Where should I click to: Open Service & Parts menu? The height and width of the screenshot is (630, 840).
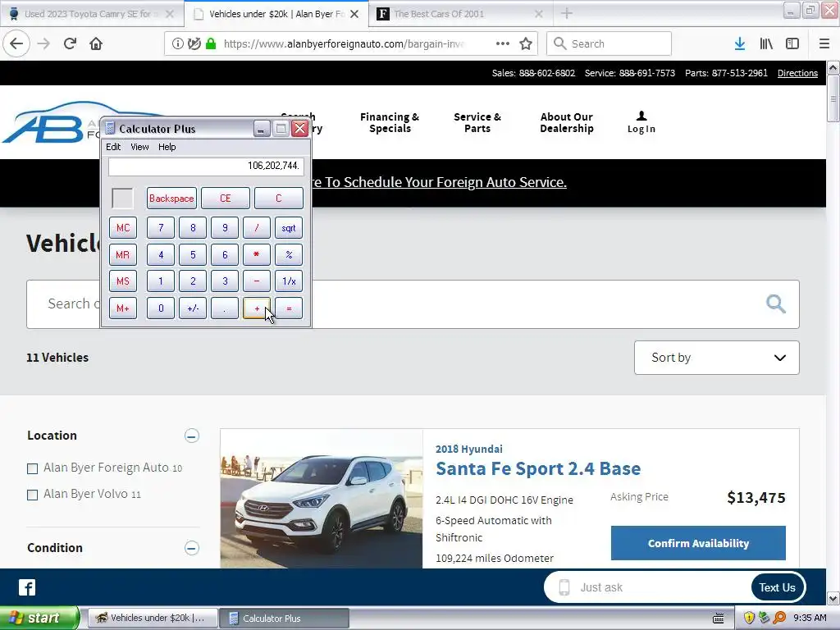(x=477, y=123)
